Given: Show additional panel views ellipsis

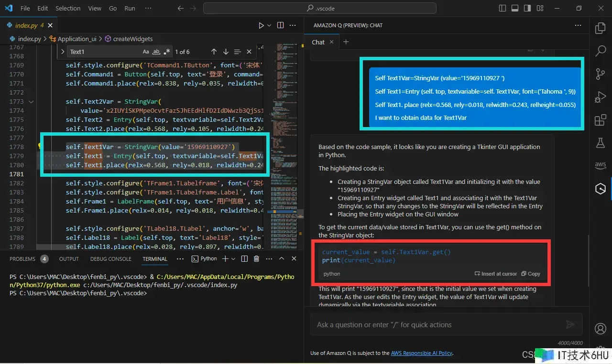Looking at the screenshot, I should pyautogui.click(x=180, y=259).
